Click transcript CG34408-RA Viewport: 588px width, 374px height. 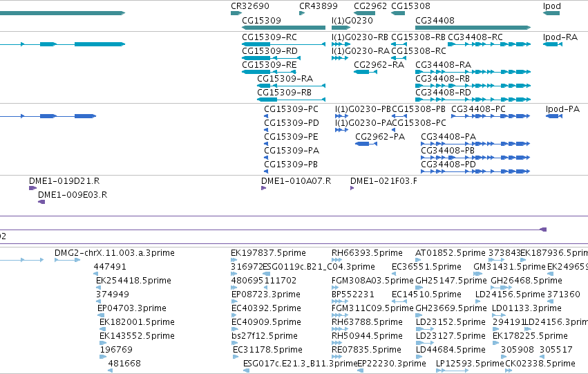click(473, 72)
